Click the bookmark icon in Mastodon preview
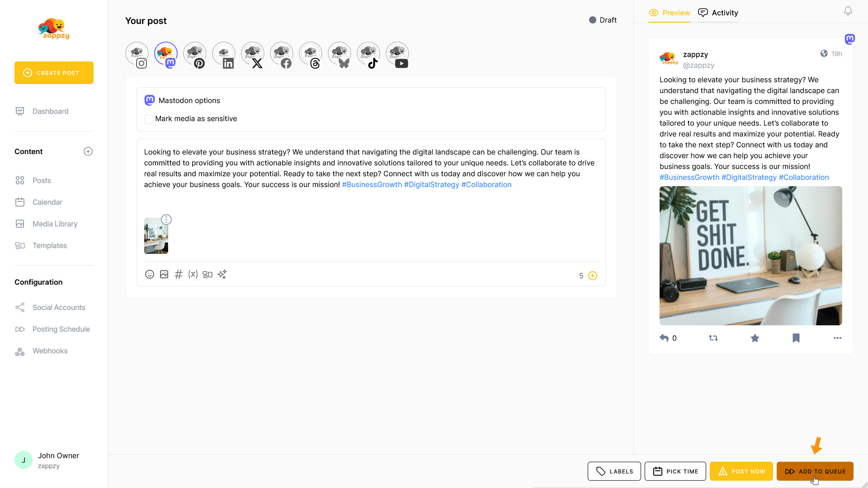Viewport: 868px width, 488px height. pyautogui.click(x=796, y=338)
